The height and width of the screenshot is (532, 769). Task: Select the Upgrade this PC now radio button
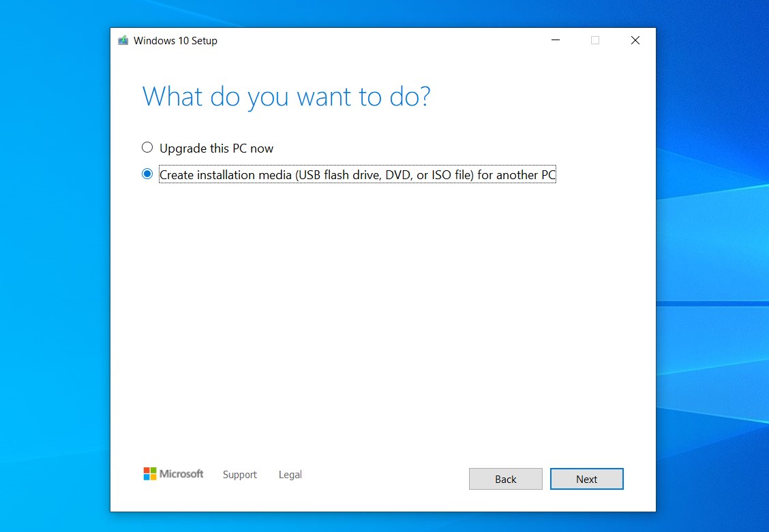coord(147,147)
